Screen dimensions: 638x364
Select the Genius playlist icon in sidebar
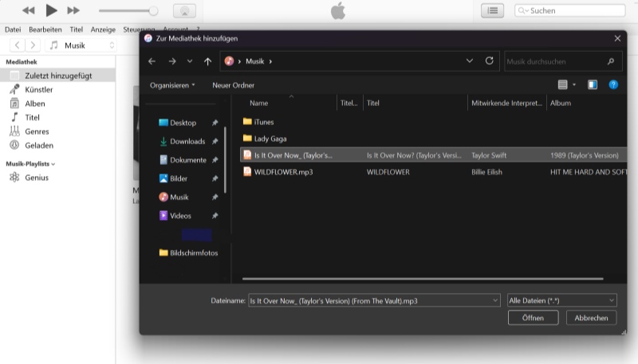[14, 178]
